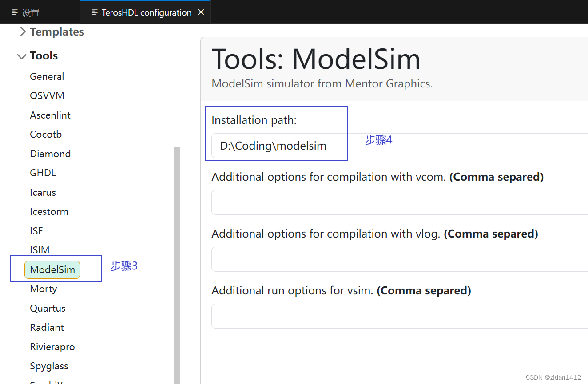Select ISE from the tool list

(36, 230)
